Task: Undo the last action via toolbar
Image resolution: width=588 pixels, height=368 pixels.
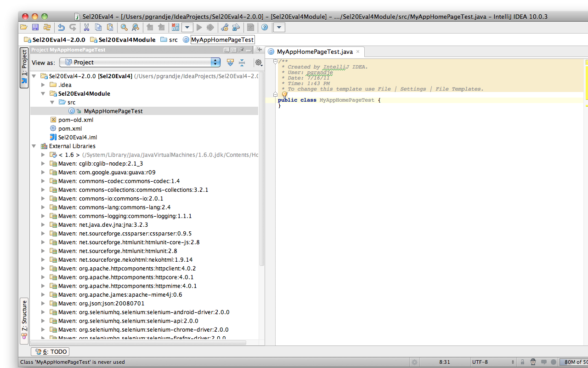Action: pos(61,28)
